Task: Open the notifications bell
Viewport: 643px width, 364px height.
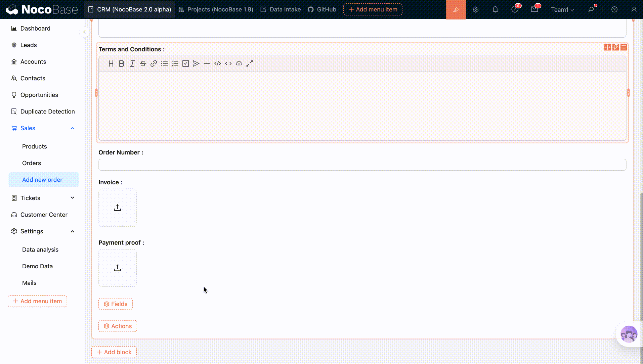Action: click(495, 9)
